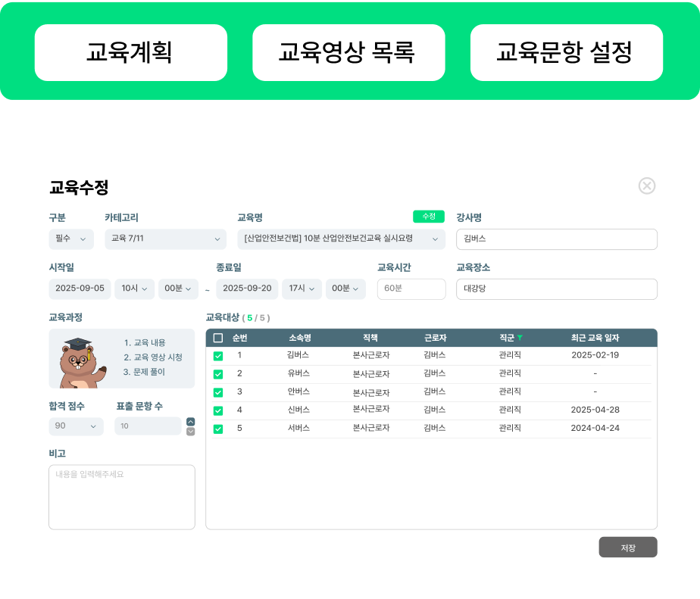Screen dimensions: 700x599
Task: Close the 교육수정 dialog with X icon
Action: [x=646, y=186]
